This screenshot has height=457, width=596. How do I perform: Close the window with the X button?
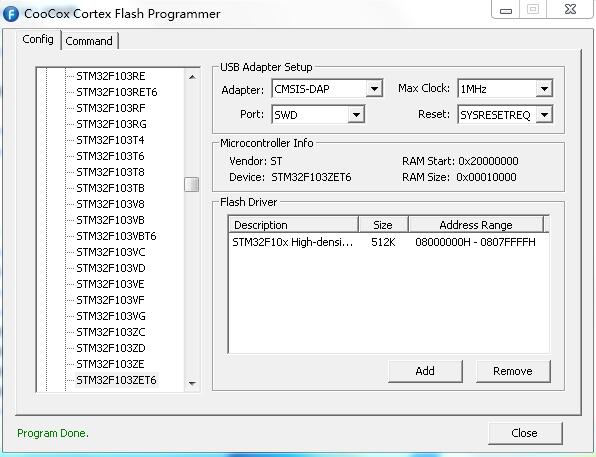(x=570, y=9)
